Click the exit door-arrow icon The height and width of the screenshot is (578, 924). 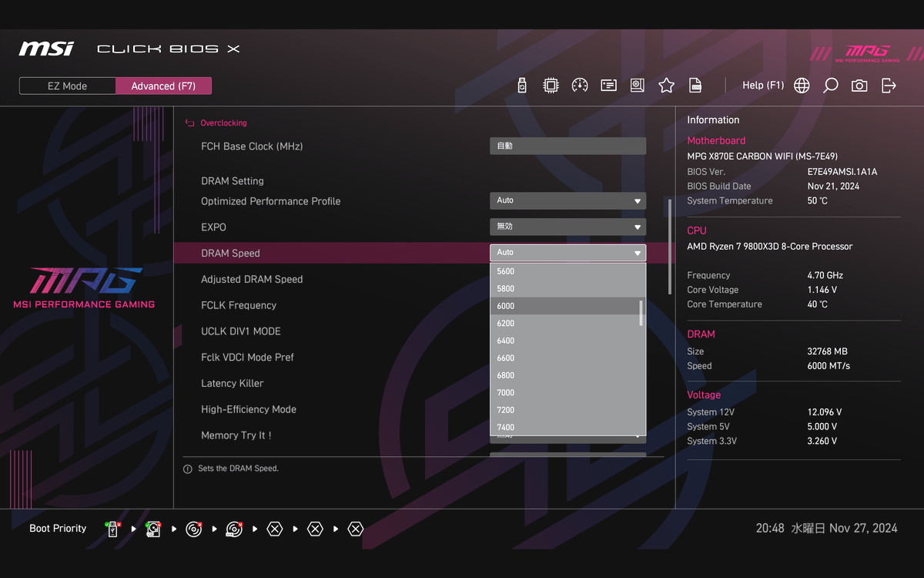point(889,86)
